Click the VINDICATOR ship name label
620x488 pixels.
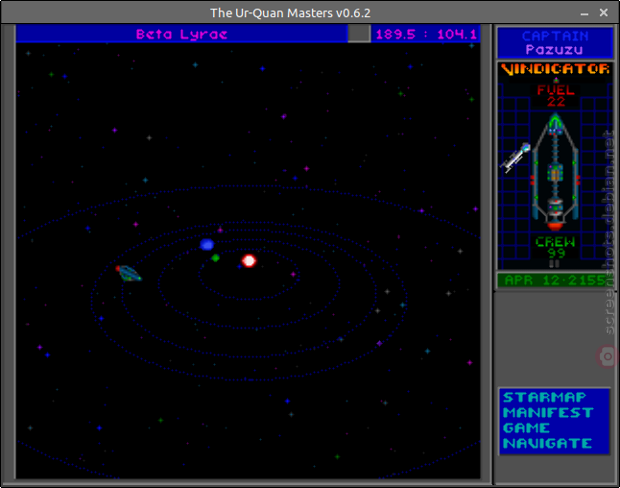point(555,69)
